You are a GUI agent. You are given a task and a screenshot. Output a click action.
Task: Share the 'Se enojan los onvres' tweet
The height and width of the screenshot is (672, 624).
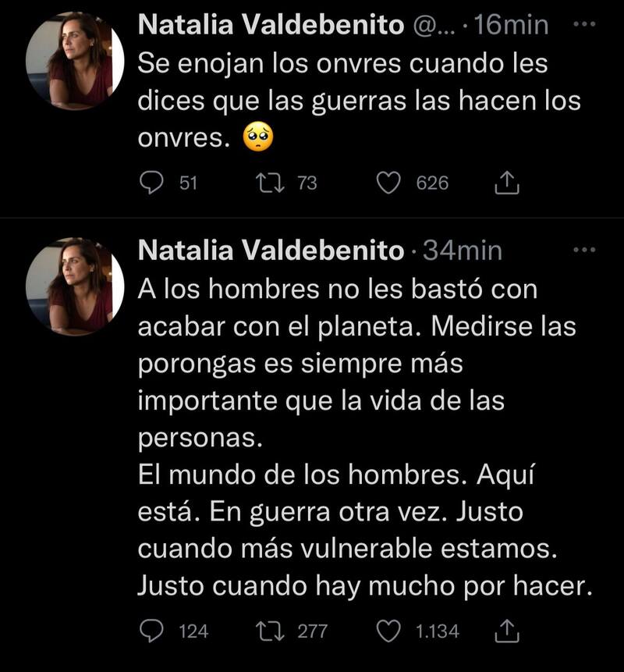(x=507, y=183)
